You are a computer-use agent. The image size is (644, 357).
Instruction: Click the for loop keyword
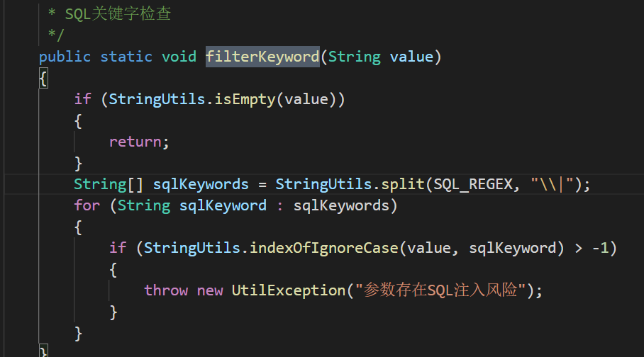87,205
